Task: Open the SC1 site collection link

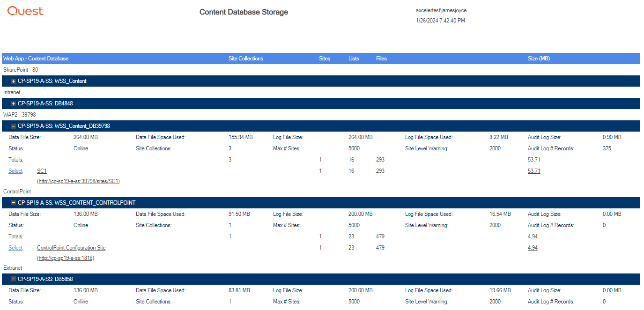Action: (41, 170)
